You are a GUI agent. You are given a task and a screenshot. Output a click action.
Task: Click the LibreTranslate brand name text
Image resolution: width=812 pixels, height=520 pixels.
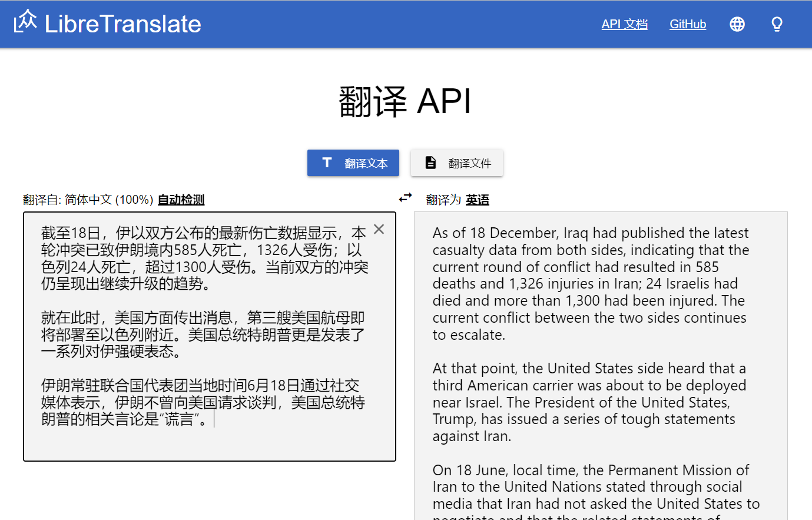pyautogui.click(x=122, y=24)
